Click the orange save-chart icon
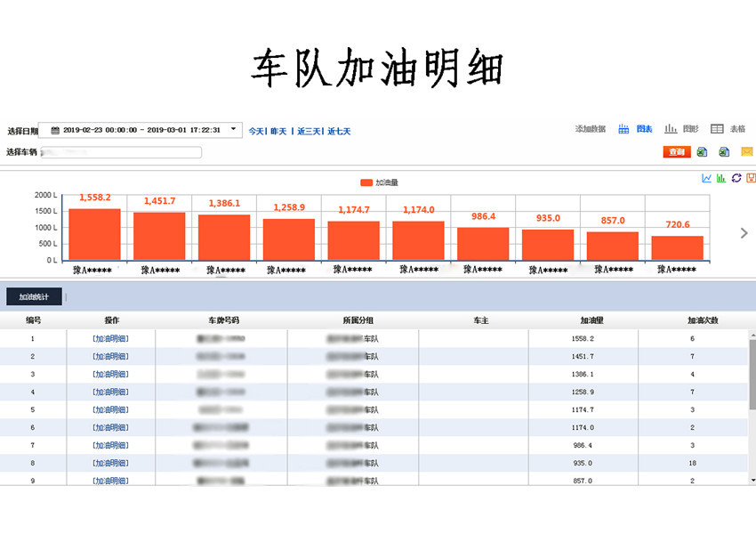The height and width of the screenshot is (534, 756). (752, 178)
